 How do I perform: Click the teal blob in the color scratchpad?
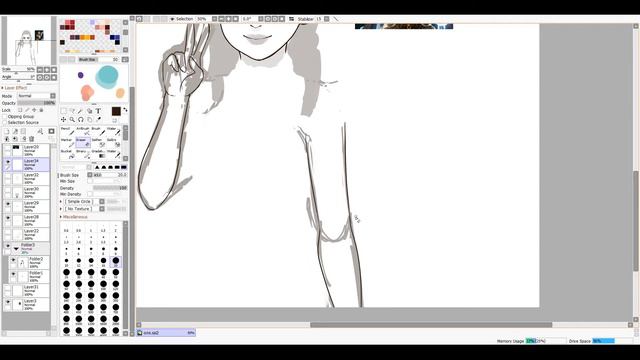pos(107,77)
